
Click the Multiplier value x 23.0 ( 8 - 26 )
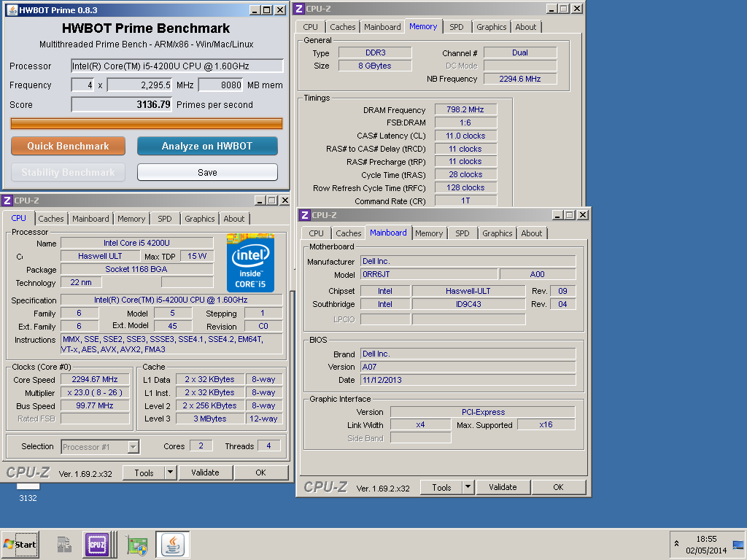95,392
